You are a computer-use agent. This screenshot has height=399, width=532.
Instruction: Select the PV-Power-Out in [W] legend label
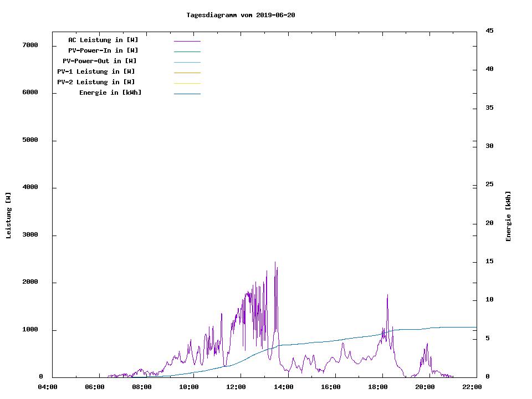click(x=100, y=61)
